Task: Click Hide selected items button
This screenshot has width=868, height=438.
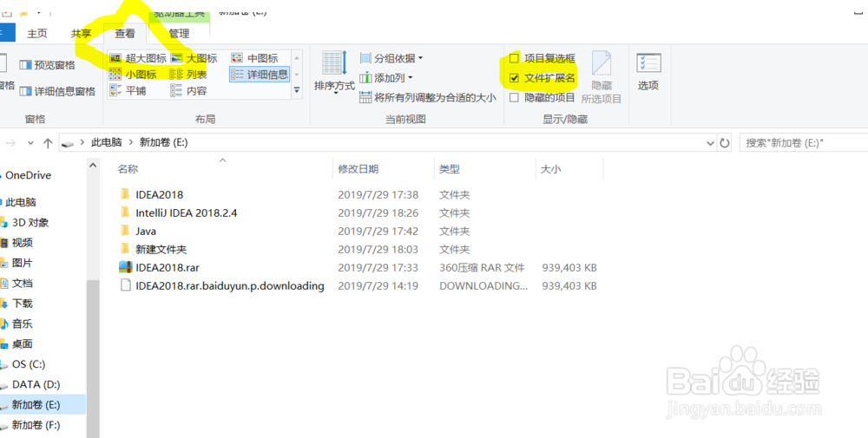Action: (602, 77)
